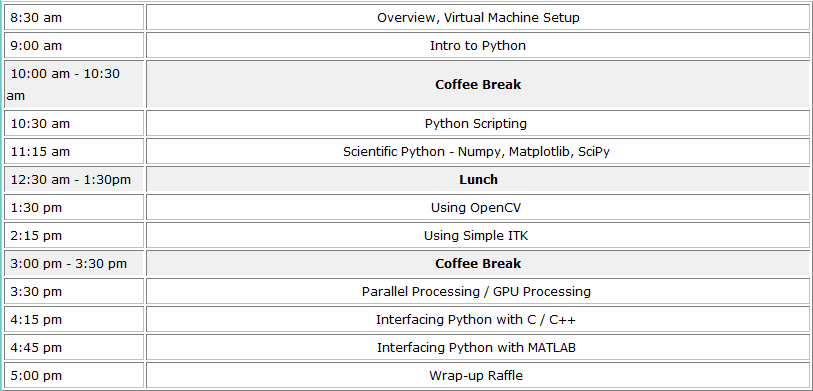Select Parallel Processing / GPU Processing session
This screenshot has width=813, height=391.
(478, 291)
